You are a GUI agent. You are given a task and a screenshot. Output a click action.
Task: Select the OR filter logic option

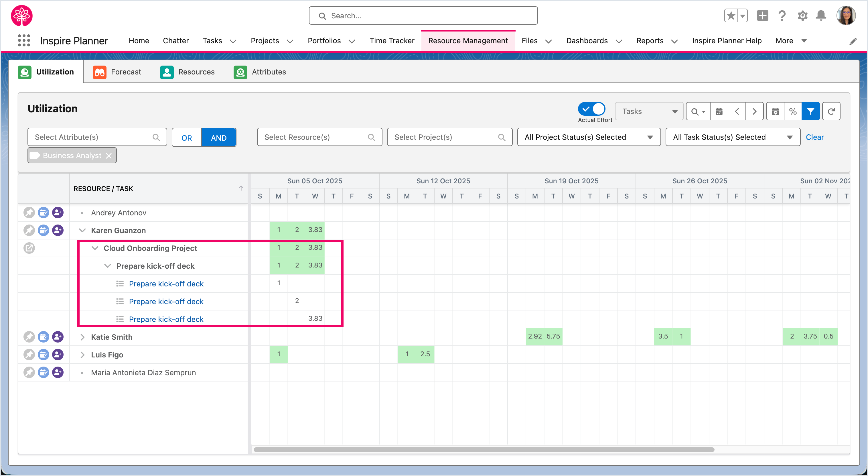(187, 137)
